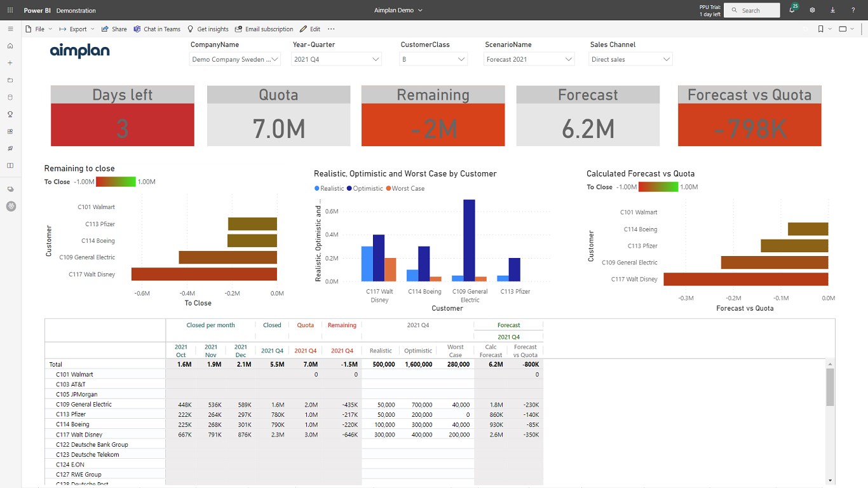Go to Home in the sidebar
The image size is (868, 488).
click(10, 46)
